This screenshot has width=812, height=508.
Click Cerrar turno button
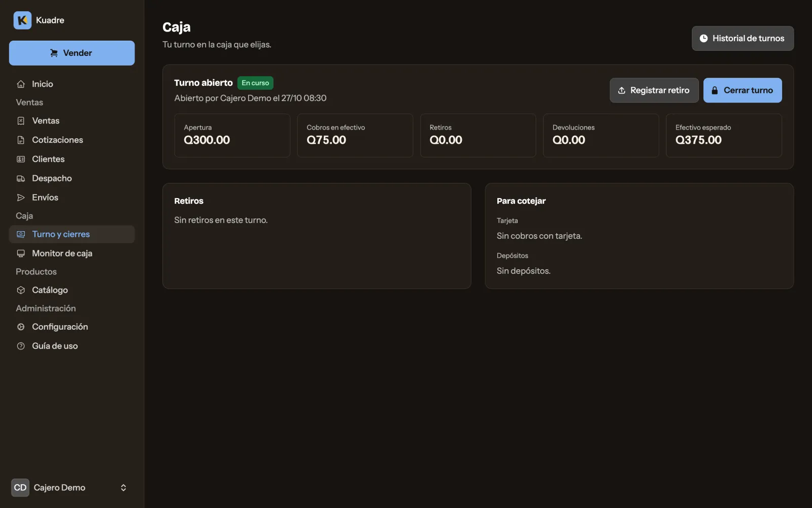(742, 90)
